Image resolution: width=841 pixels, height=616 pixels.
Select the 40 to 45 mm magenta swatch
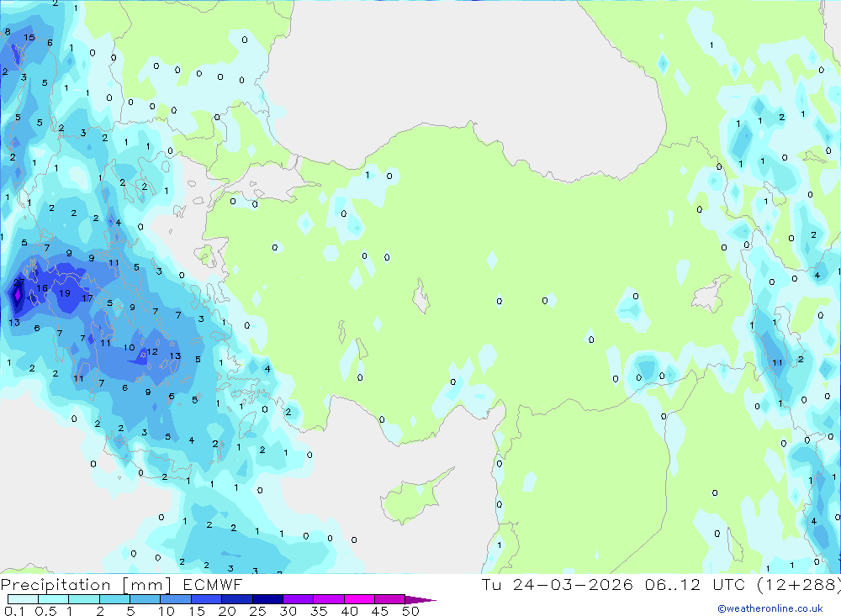pyautogui.click(x=359, y=599)
